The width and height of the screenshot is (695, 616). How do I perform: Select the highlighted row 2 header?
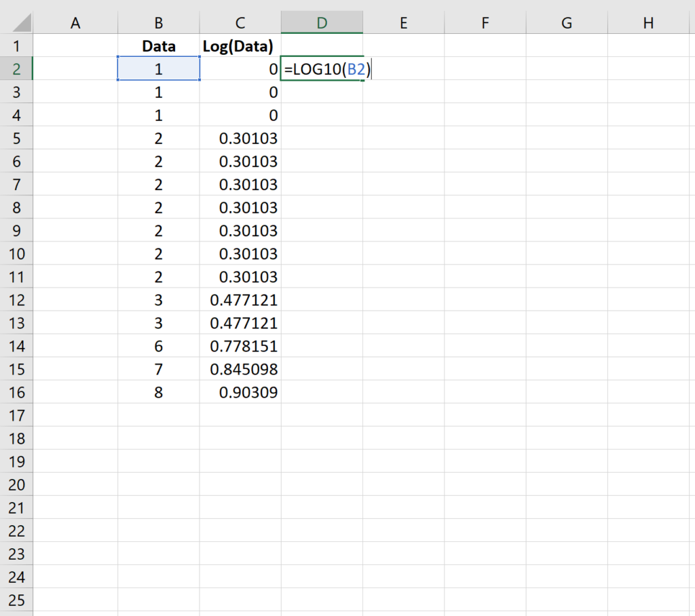click(17, 69)
